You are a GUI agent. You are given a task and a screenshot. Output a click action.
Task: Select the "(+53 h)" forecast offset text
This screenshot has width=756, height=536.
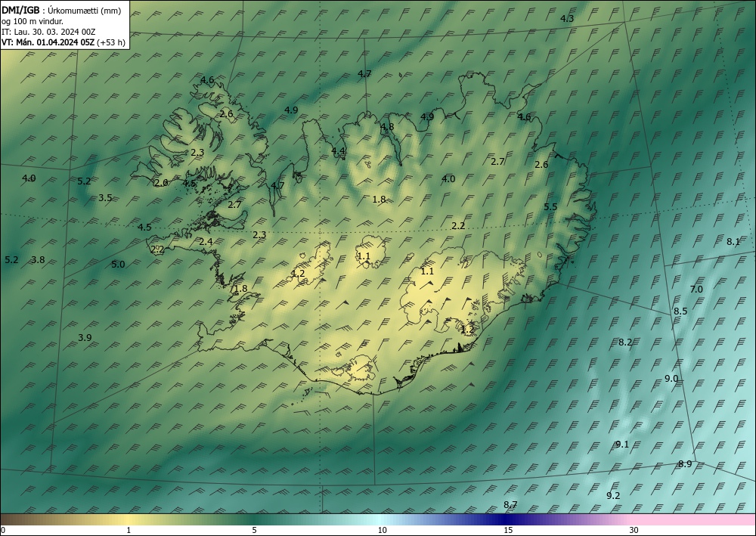[111, 42]
